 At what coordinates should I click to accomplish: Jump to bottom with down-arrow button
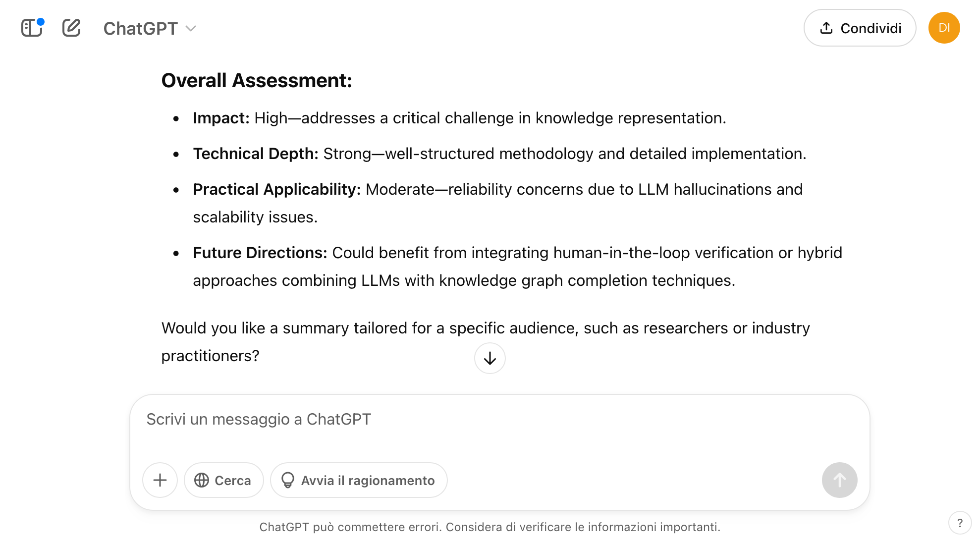pos(490,358)
